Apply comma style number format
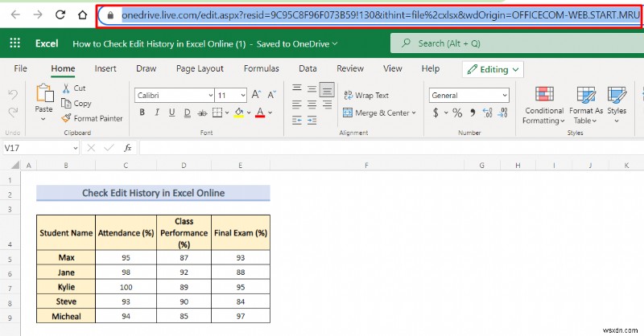 click(x=473, y=113)
